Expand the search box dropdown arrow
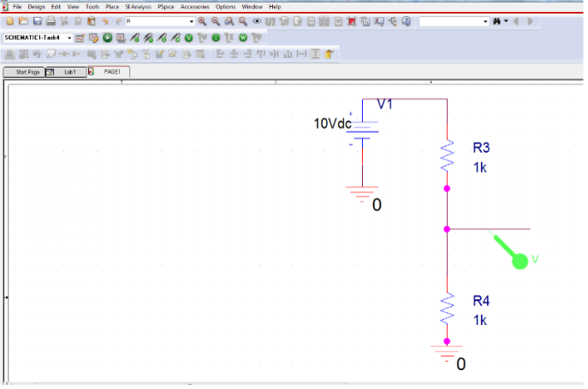The width and height of the screenshot is (588, 389). click(485, 21)
